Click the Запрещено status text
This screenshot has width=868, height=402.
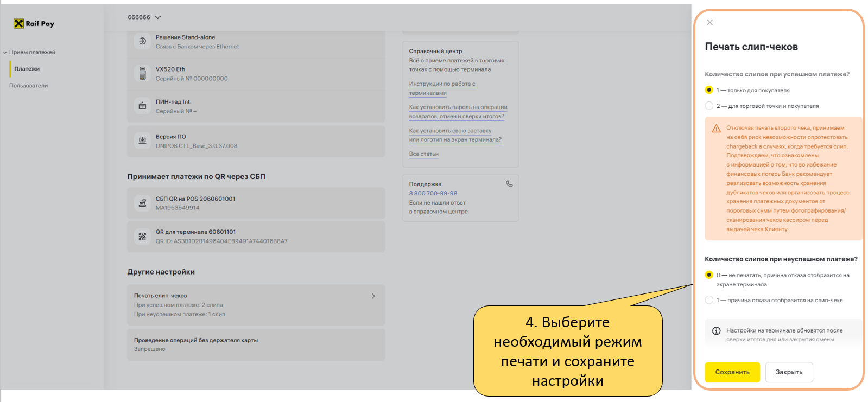[x=149, y=349]
